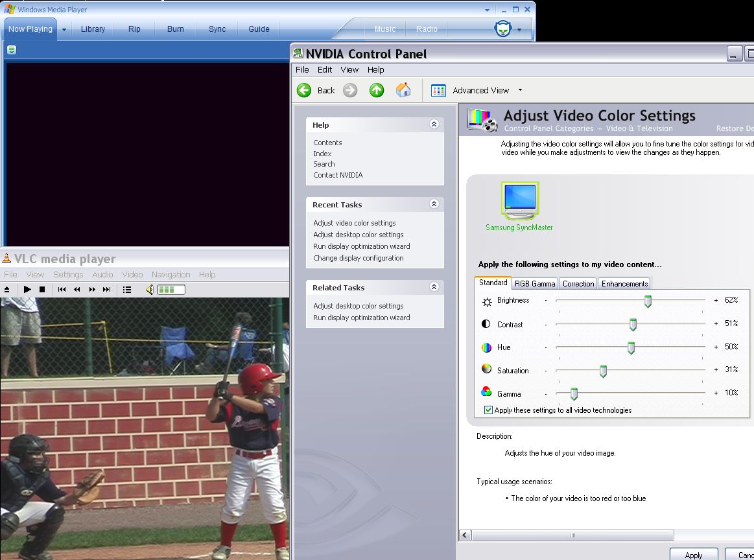Open the Rip tab in Windows Media Player
The image size is (754, 560).
134,29
